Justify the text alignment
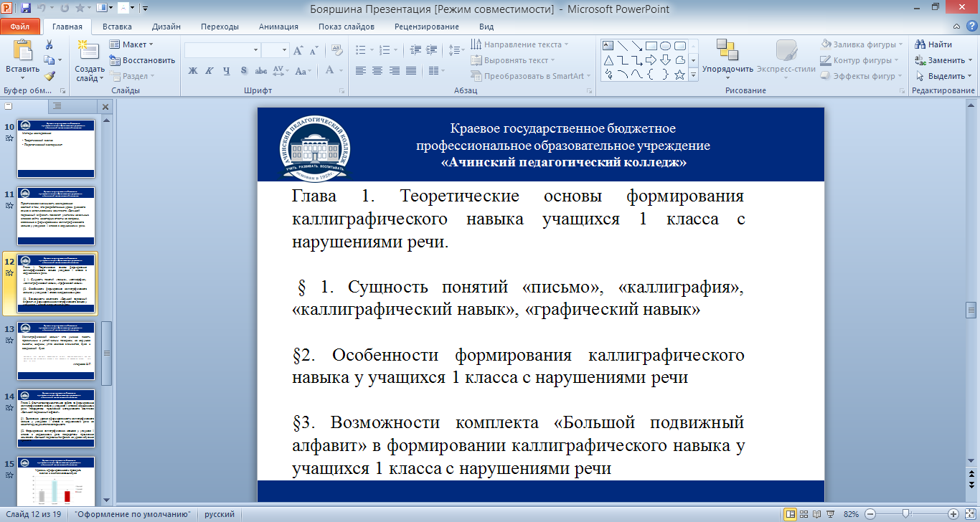980x522 pixels. point(411,70)
